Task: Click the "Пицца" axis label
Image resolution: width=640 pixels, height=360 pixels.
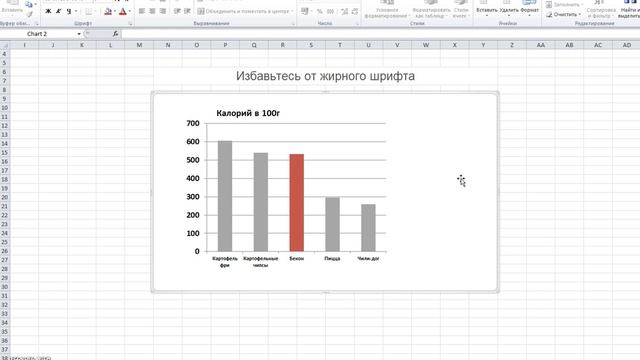Action: click(x=332, y=258)
